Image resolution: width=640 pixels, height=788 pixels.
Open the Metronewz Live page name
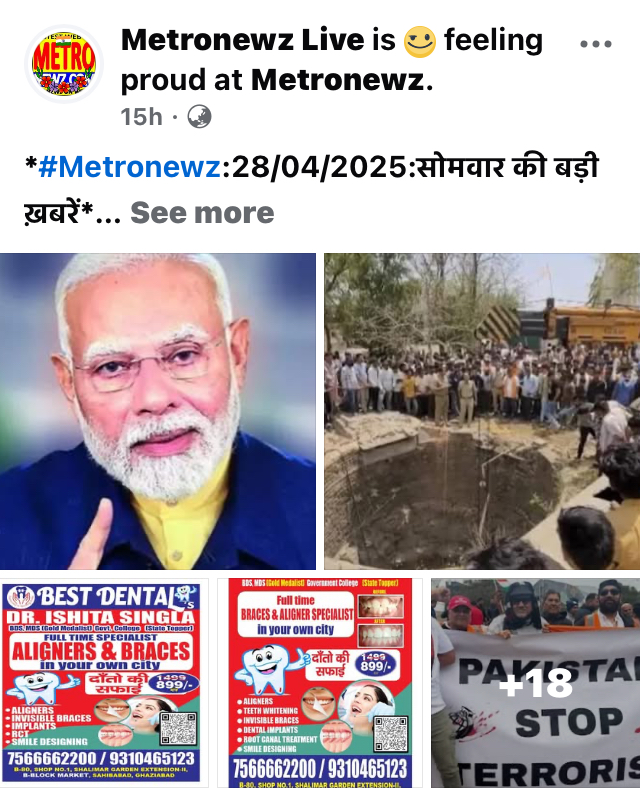point(243,40)
